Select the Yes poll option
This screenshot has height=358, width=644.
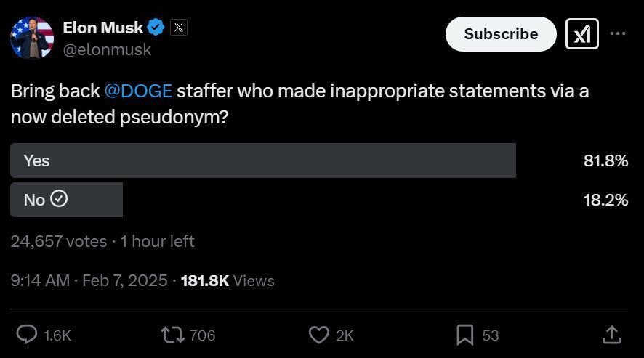coord(262,160)
